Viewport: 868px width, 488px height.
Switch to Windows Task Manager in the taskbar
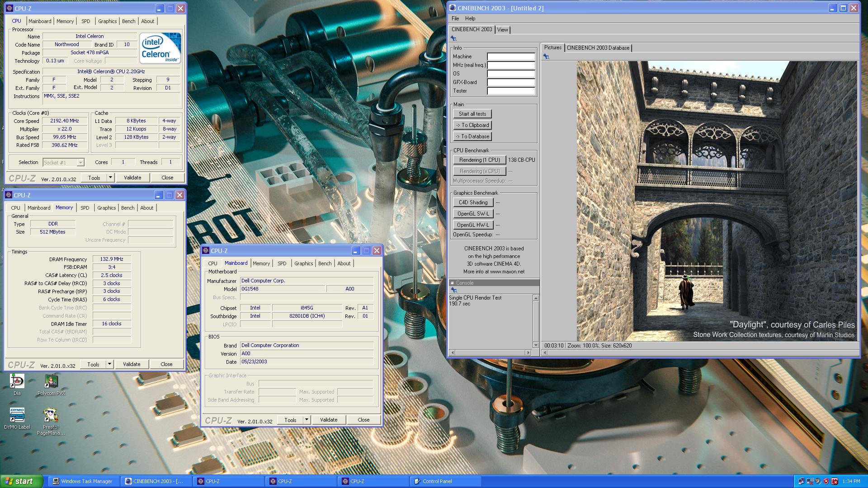pyautogui.click(x=84, y=481)
